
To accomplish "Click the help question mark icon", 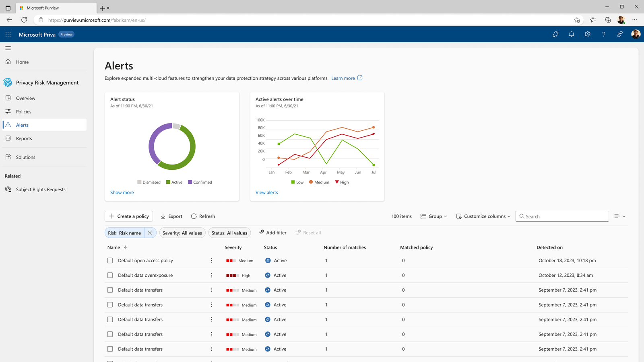I will point(604,34).
